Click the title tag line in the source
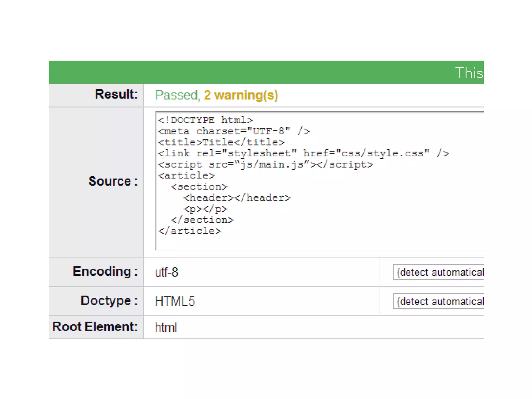This screenshot has width=532, height=399. (221, 142)
